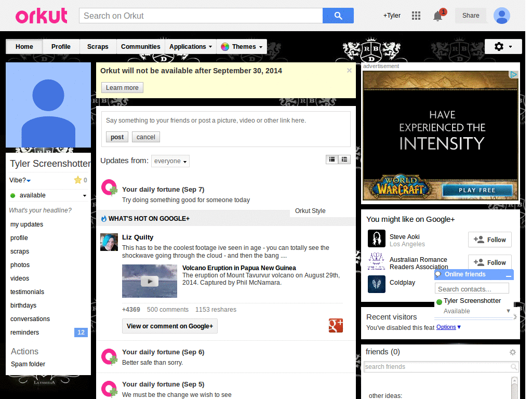Click the Share button
The width and height of the screenshot is (532, 399).
[471, 16]
